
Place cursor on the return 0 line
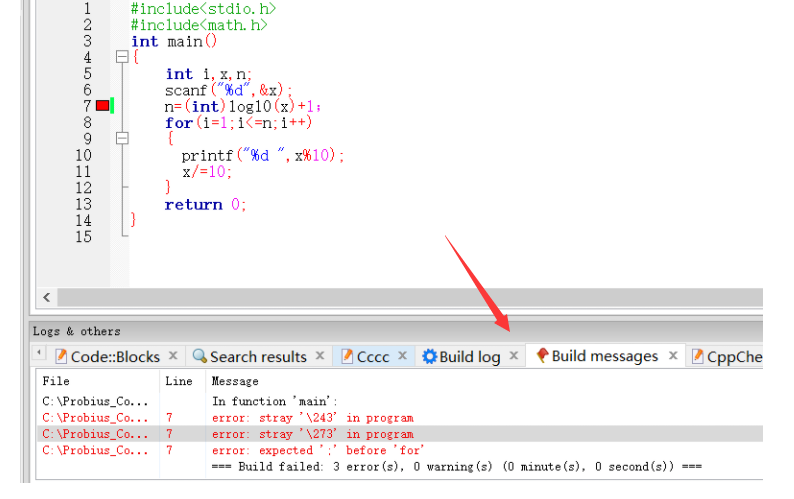pyautogui.click(x=205, y=205)
